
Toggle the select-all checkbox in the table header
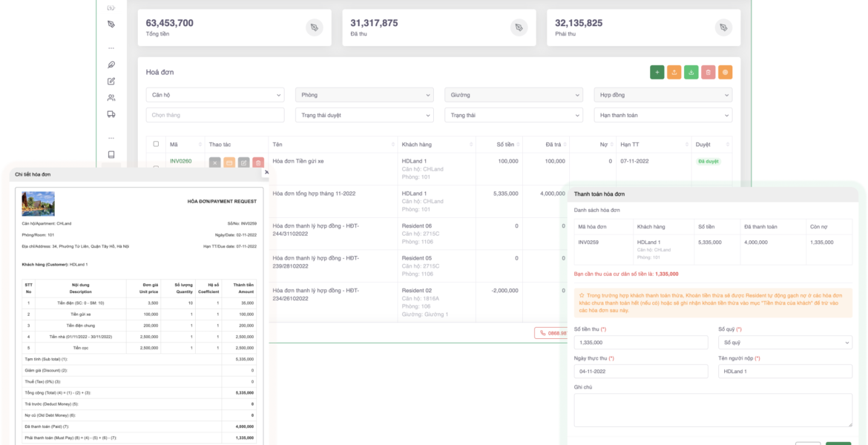point(156,144)
